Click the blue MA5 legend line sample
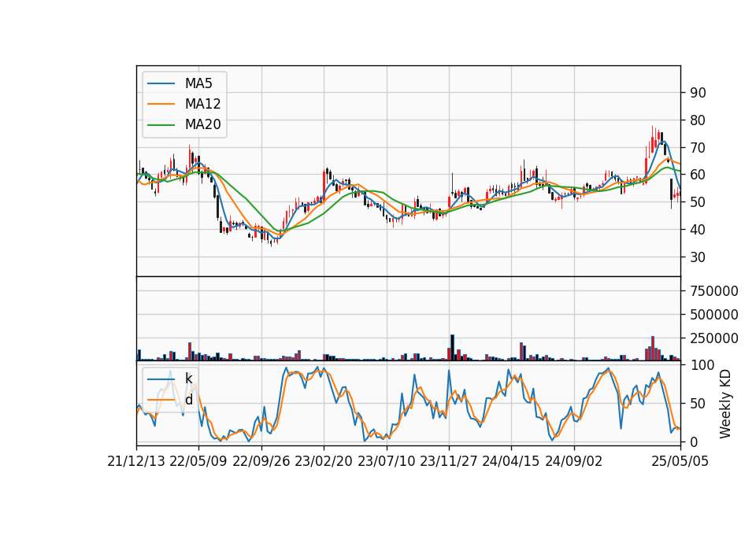Screen dimensions: 756x543 pos(161,83)
